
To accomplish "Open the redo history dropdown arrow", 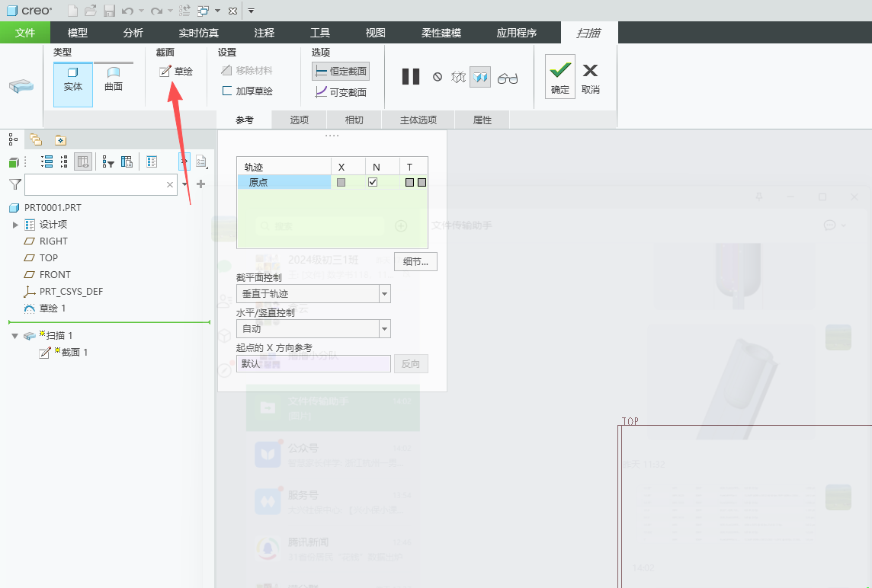I will click(170, 11).
